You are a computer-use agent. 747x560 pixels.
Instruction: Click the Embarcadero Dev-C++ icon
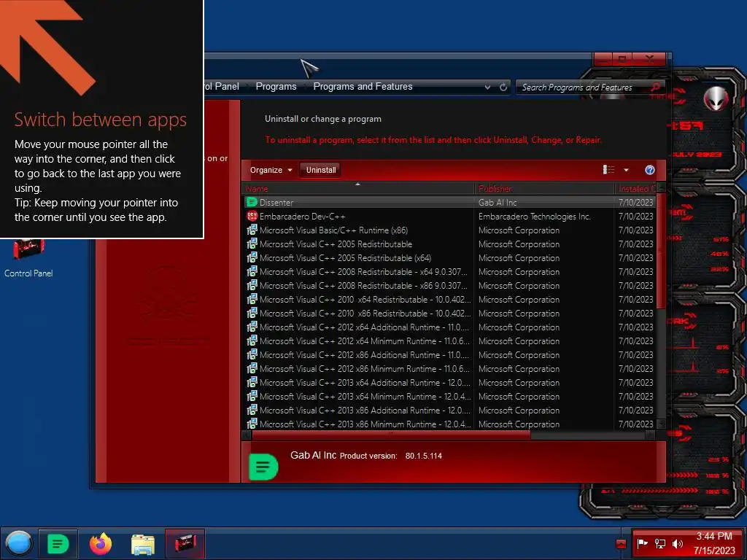click(252, 216)
